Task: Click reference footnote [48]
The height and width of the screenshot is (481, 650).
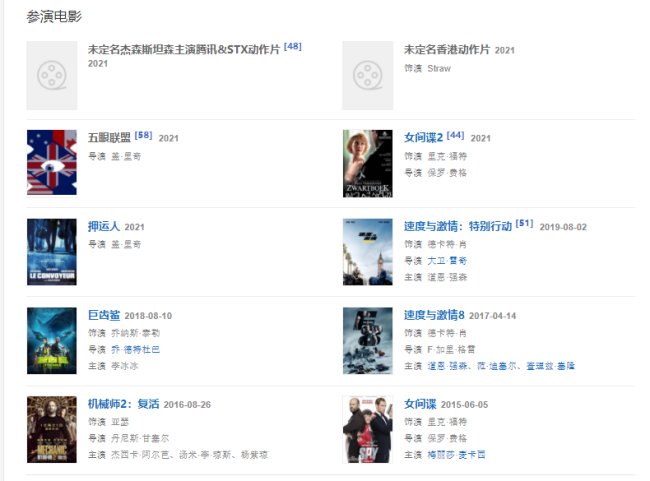Action: [x=293, y=46]
